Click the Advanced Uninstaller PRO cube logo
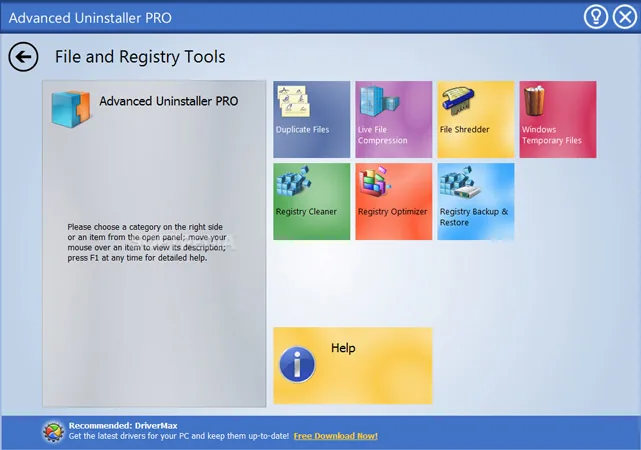Image resolution: width=641 pixels, height=450 pixels. pyautogui.click(x=70, y=109)
